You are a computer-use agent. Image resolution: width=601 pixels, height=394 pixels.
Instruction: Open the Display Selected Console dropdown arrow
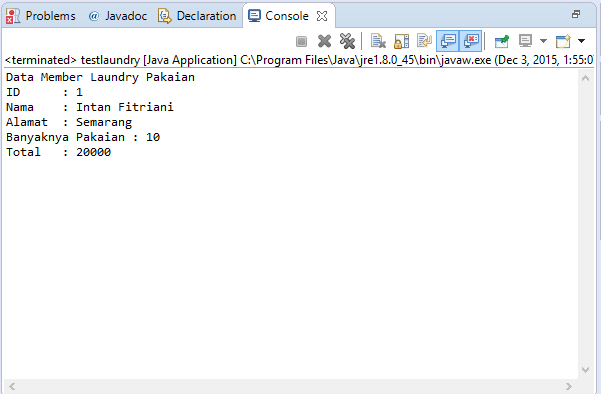tap(543, 41)
